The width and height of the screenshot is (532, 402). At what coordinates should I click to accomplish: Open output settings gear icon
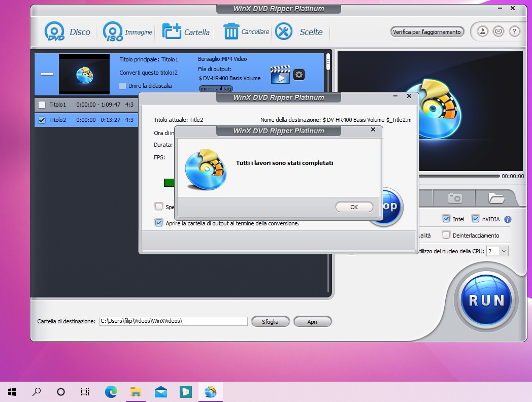point(299,74)
